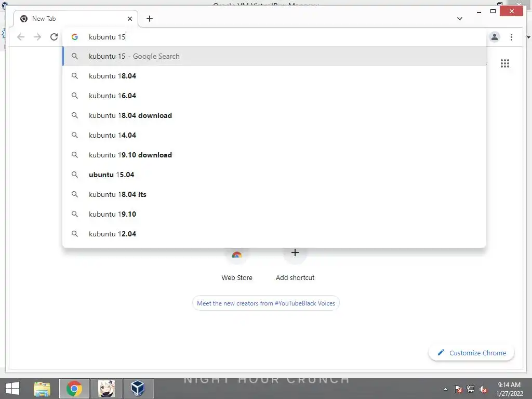Click the address bar with 'kubuntu 15'
Viewport: 532px width, 399px height.
(275, 37)
